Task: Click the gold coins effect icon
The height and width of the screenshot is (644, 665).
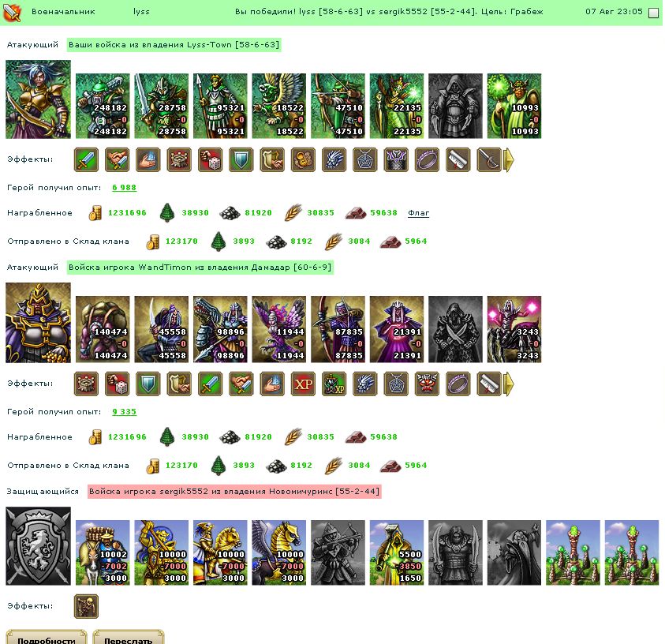Action: [303, 160]
